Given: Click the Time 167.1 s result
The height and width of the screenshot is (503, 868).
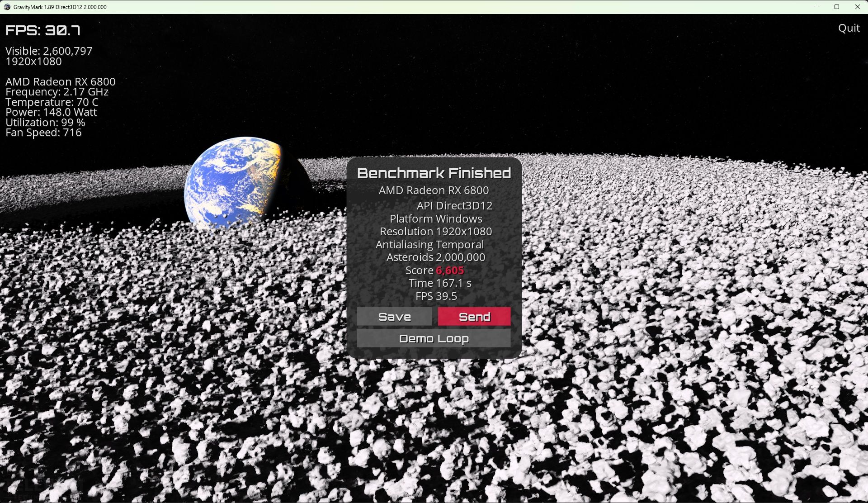Looking at the screenshot, I should pos(440,283).
